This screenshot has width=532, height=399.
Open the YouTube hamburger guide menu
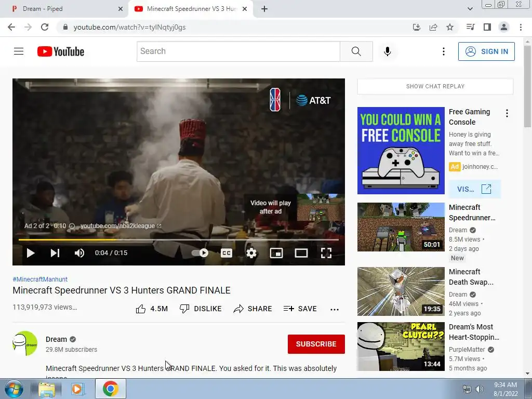point(19,51)
